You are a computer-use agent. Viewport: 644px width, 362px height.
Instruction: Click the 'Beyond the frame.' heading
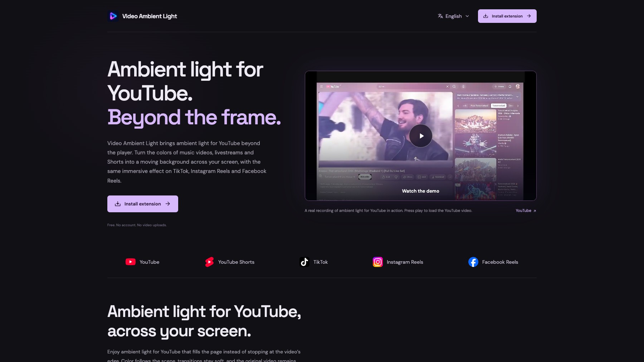tap(194, 117)
